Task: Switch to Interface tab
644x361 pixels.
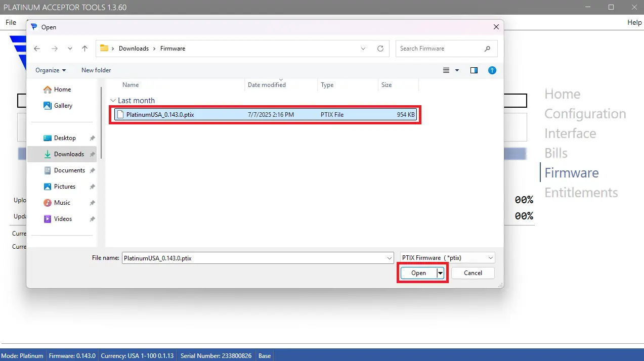Action: click(x=570, y=133)
